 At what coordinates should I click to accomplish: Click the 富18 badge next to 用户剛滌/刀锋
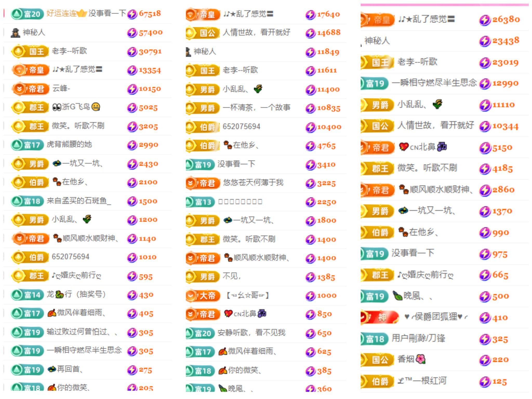375,339
